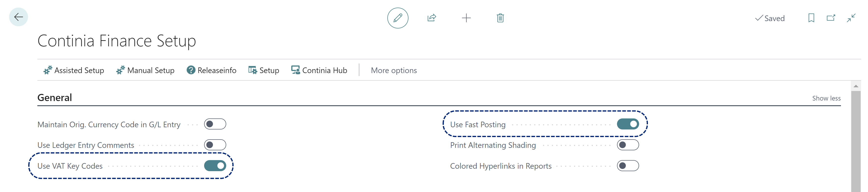Open Releaseinfo

[212, 70]
